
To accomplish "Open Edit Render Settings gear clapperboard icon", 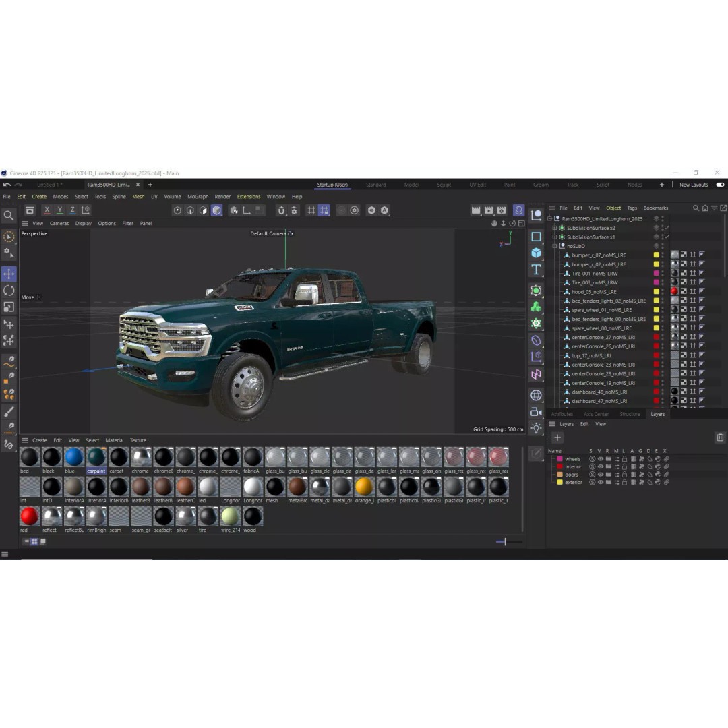I will click(502, 210).
